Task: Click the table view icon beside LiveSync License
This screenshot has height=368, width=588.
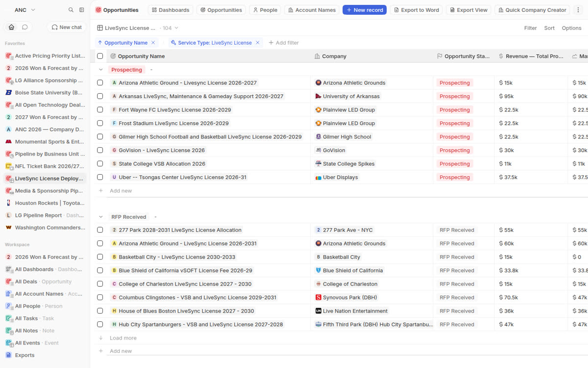Action: [100, 28]
